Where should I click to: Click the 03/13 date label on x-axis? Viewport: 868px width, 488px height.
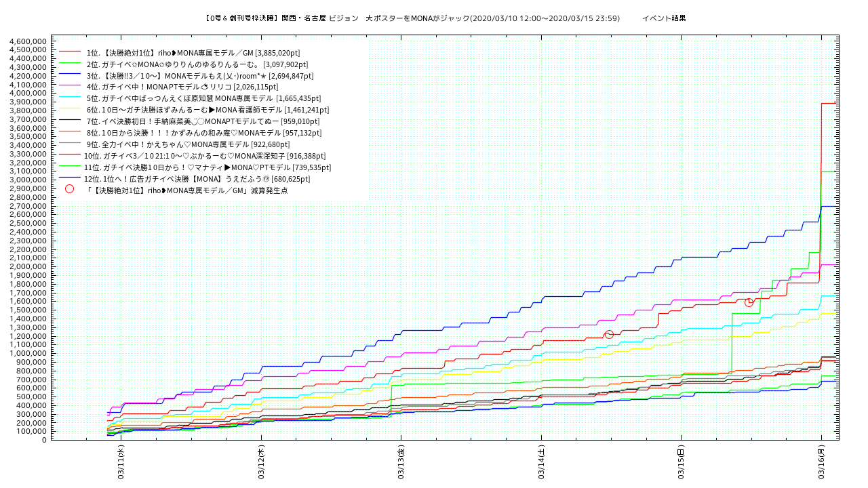pos(401,462)
